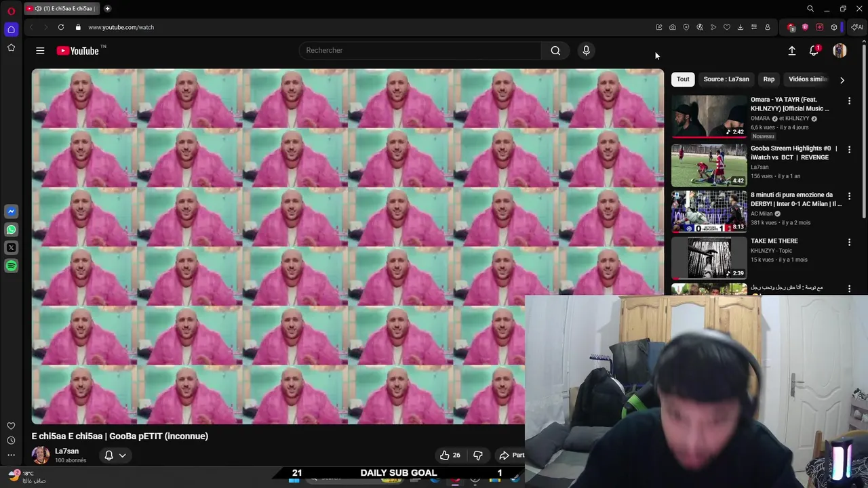Open options for Gooba Stream Highlights video
This screenshot has height=488, width=868.
tap(849, 149)
